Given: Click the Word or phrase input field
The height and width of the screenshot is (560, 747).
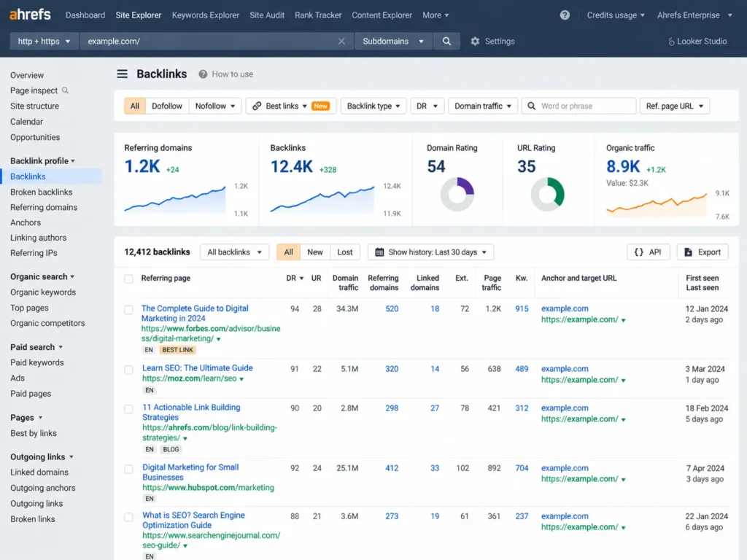Looking at the screenshot, I should 578,106.
